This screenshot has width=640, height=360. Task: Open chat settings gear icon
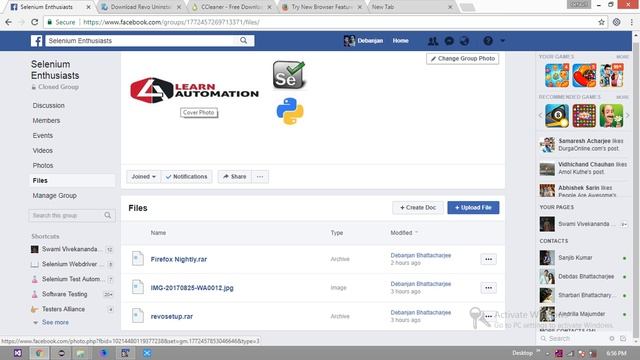pos(612,338)
